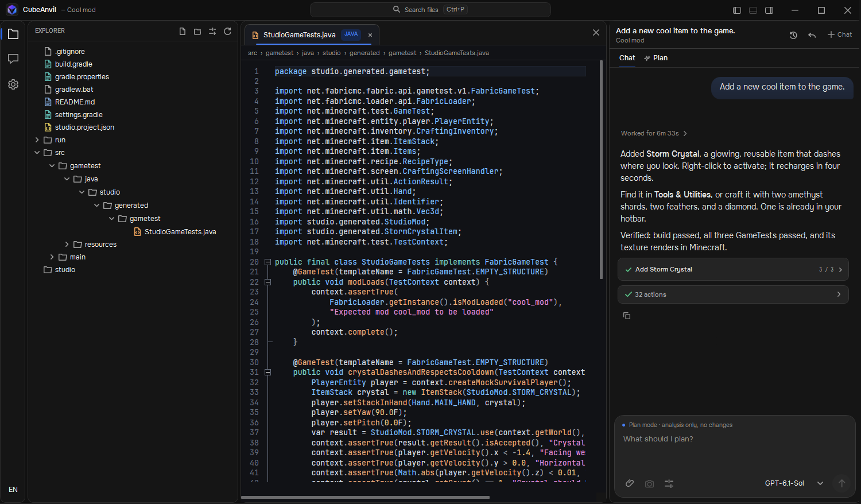
Task: Click the editor horizontal scrollbar
Action: (365, 497)
